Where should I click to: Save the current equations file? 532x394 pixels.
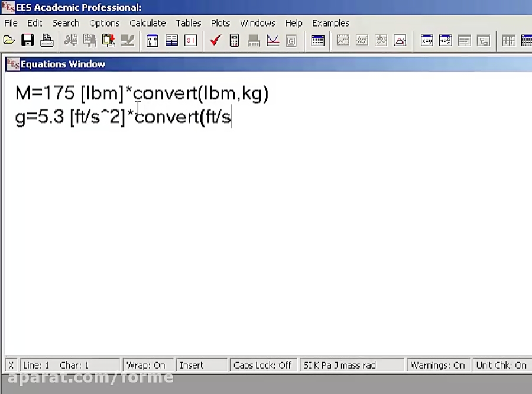[28, 40]
